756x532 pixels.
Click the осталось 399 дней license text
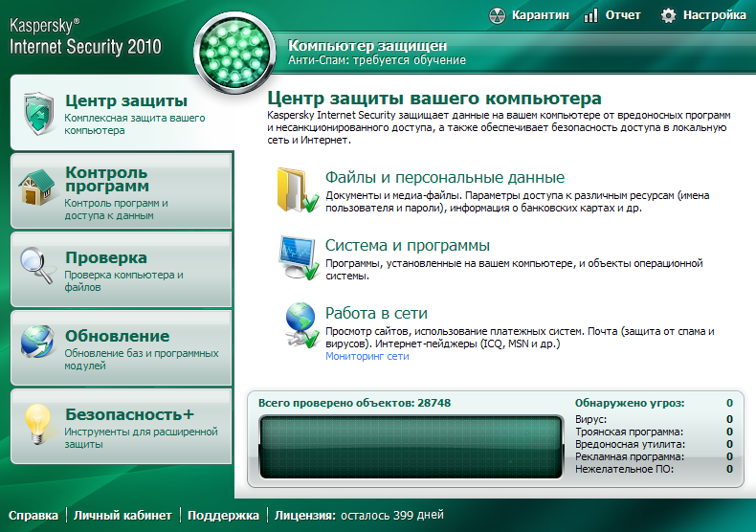(x=392, y=516)
